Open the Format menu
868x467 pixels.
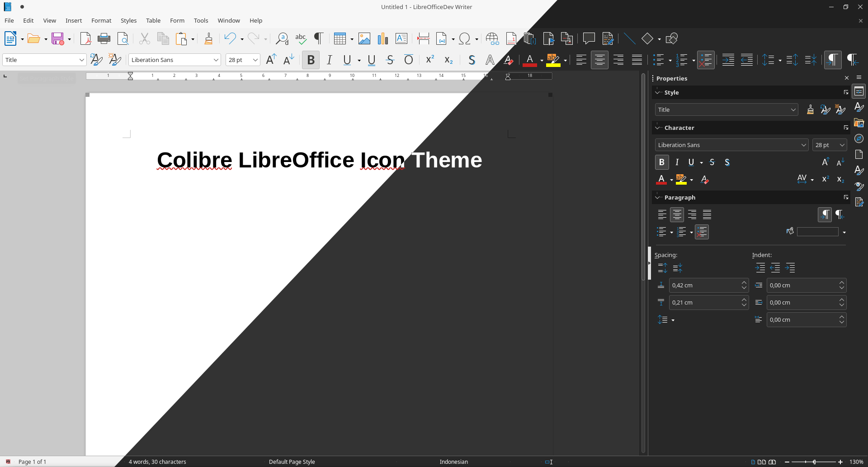pyautogui.click(x=101, y=21)
